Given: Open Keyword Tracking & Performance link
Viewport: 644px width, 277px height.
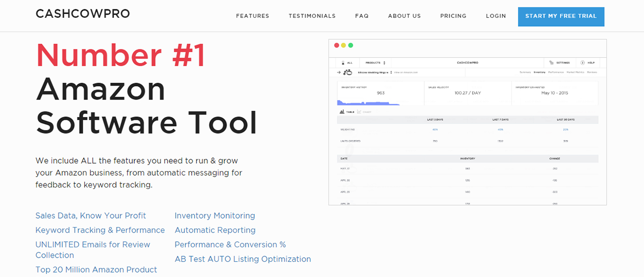Looking at the screenshot, I should coord(100,230).
